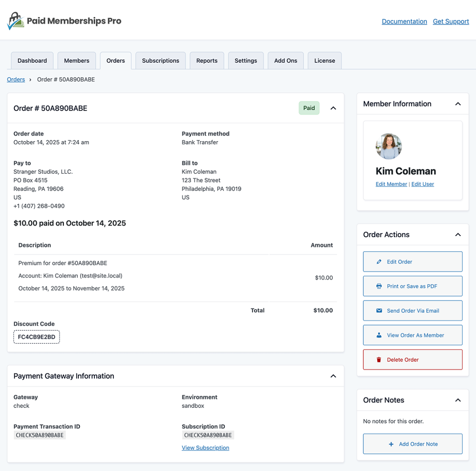Click the Orders breadcrumb link
Screen dimensions: 476x471
(x=16, y=79)
